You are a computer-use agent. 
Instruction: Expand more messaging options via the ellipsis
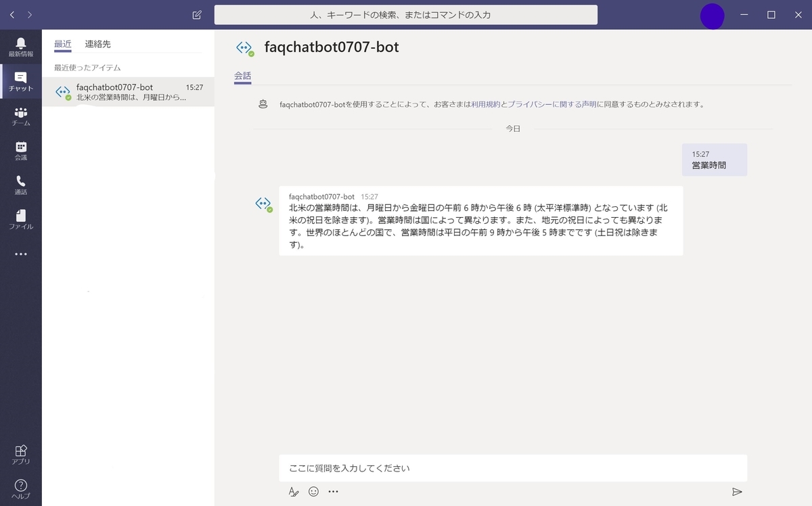(x=333, y=492)
